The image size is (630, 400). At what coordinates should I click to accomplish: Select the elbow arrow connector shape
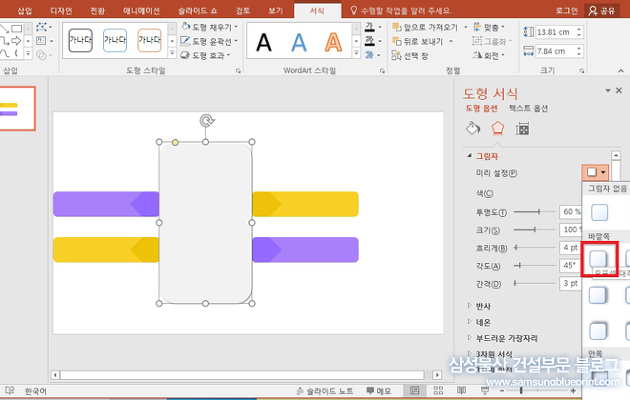click(4, 41)
